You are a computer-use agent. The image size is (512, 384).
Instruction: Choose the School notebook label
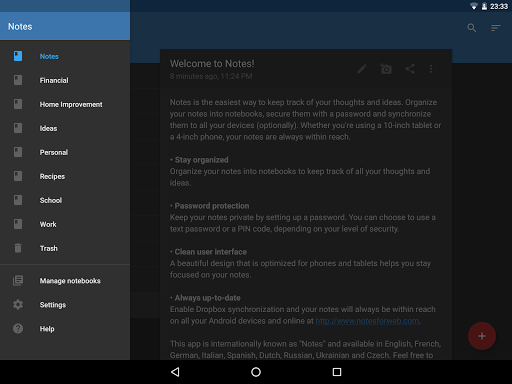[x=51, y=200]
